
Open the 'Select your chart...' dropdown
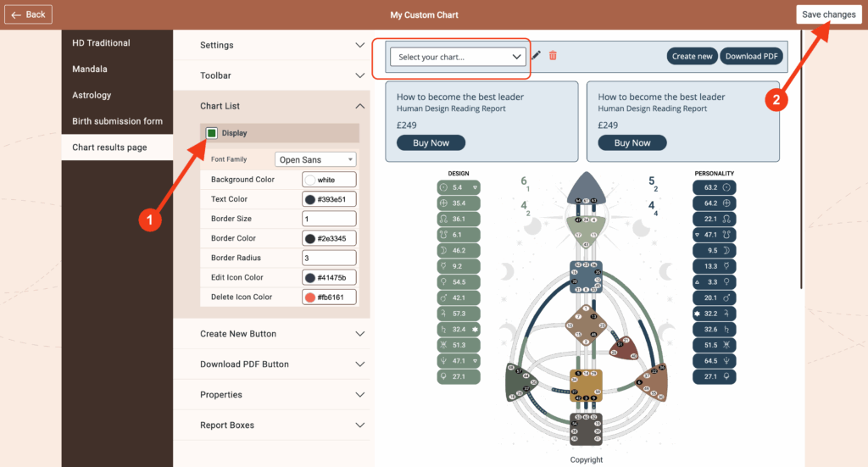pyautogui.click(x=458, y=57)
